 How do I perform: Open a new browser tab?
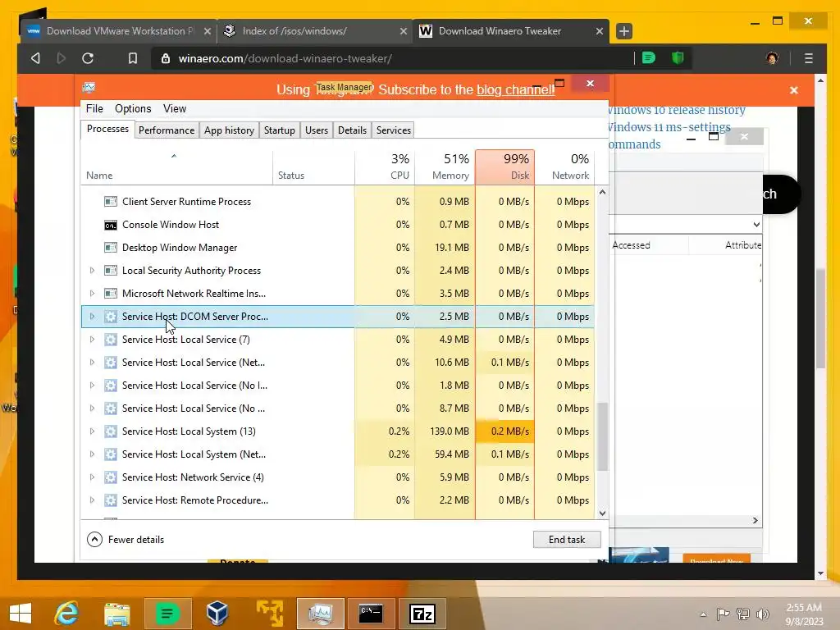pyautogui.click(x=624, y=31)
